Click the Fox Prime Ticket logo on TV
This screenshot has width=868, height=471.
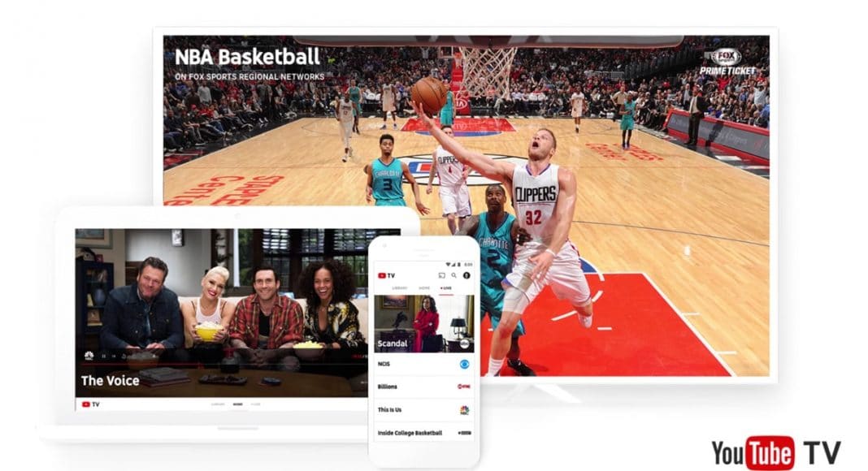point(727,62)
